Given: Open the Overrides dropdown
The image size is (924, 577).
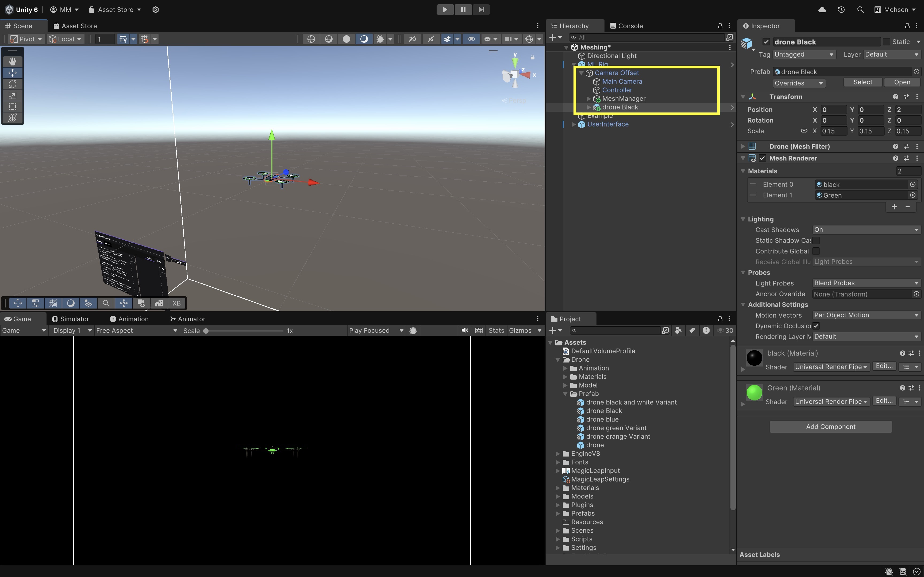Looking at the screenshot, I should tap(798, 83).
